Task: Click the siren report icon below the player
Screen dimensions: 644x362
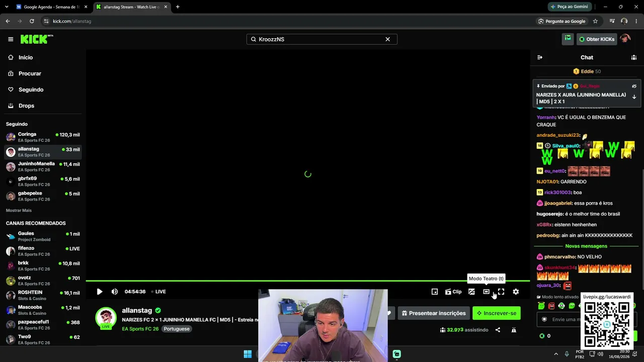Action: click(x=514, y=330)
